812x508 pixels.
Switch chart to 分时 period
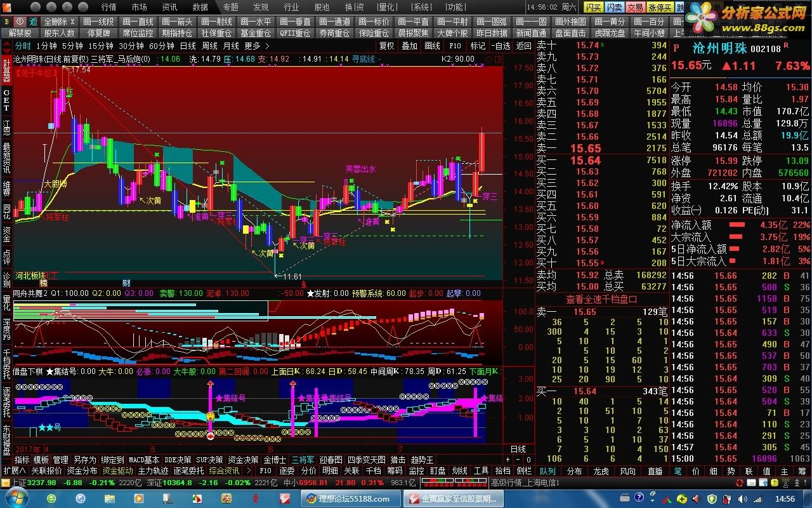(x=23, y=46)
